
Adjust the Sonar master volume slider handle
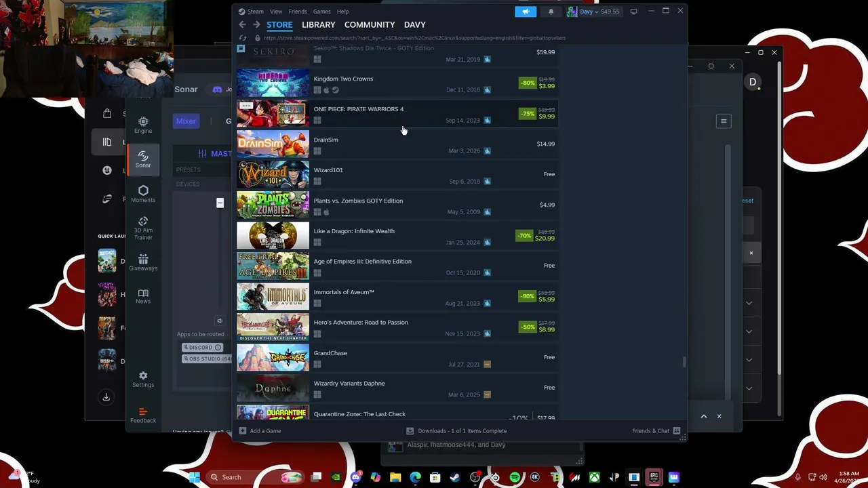[x=220, y=203]
